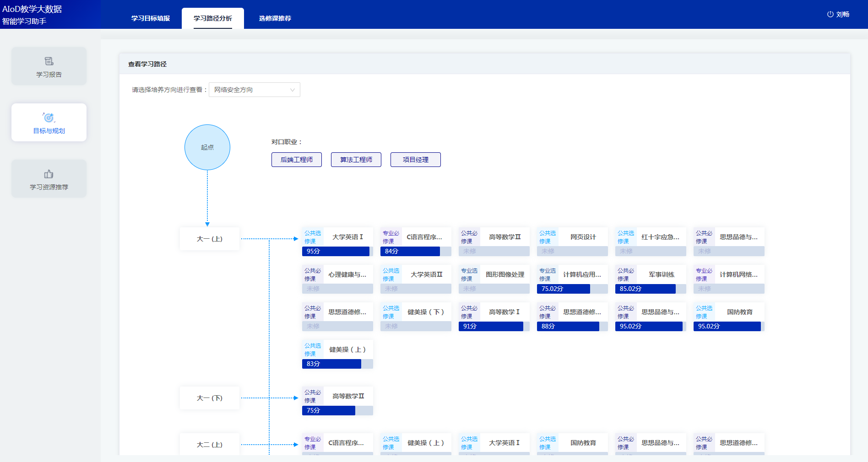Click the 目标与规划 target icon
This screenshot has height=462, width=868.
coord(49,118)
